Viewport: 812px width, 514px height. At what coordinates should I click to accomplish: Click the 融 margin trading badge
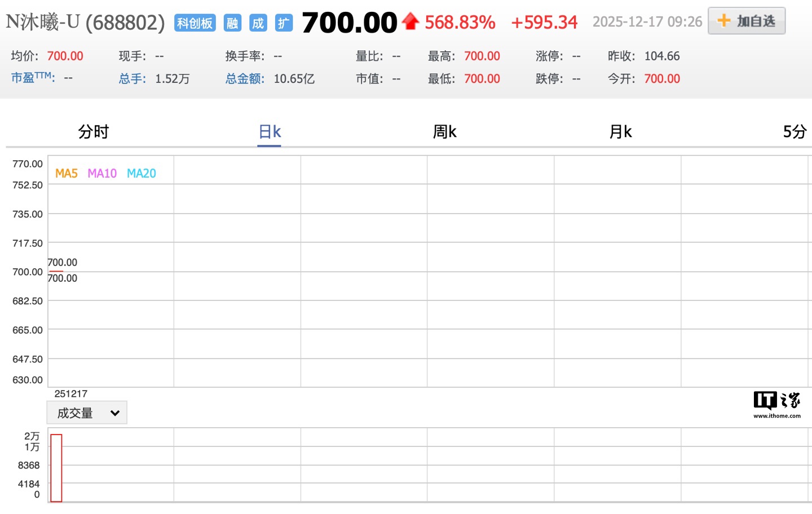(x=232, y=23)
